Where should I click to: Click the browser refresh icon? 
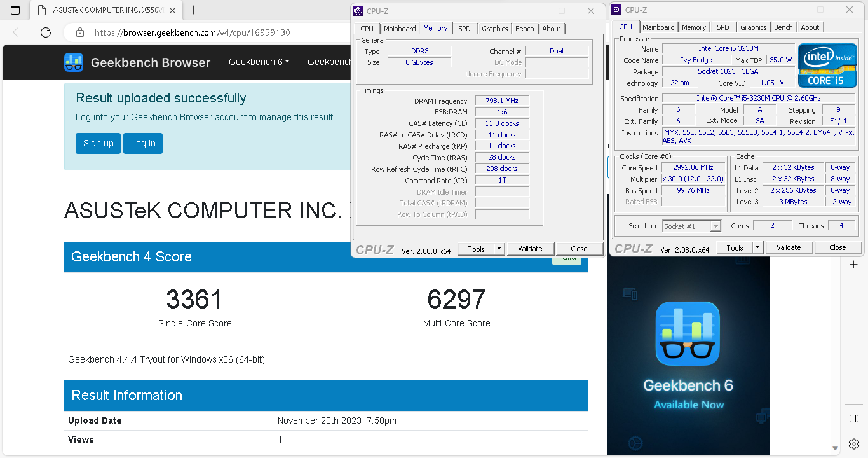click(x=46, y=32)
